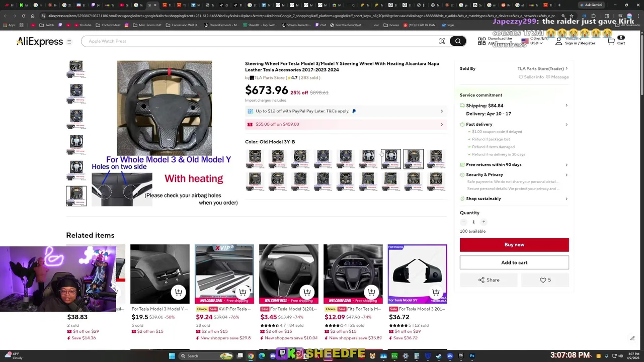Expand the Security & Privacy section
Image resolution: width=644 pixels, height=362 pixels.
pyautogui.click(x=514, y=174)
